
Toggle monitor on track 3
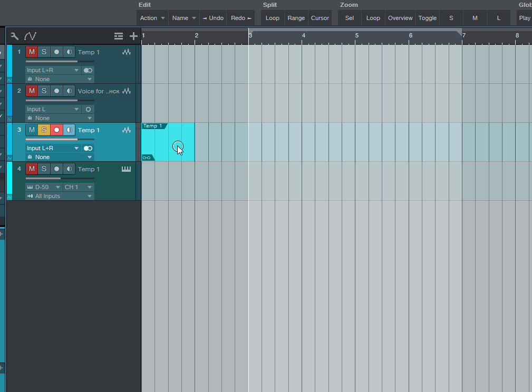pos(69,130)
